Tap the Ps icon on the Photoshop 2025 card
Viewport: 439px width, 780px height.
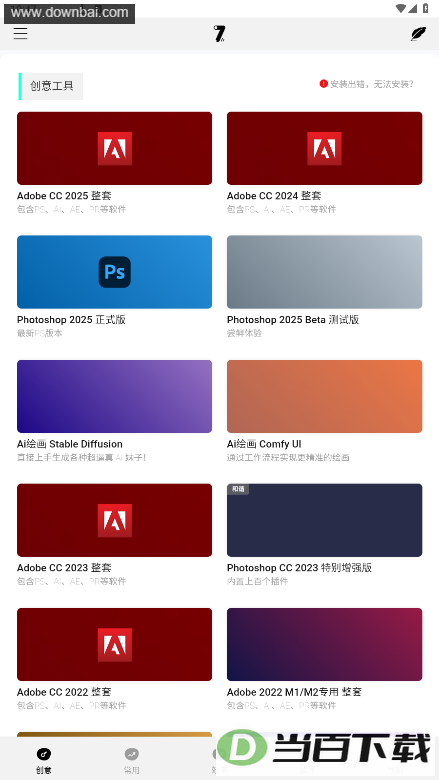[114, 272]
